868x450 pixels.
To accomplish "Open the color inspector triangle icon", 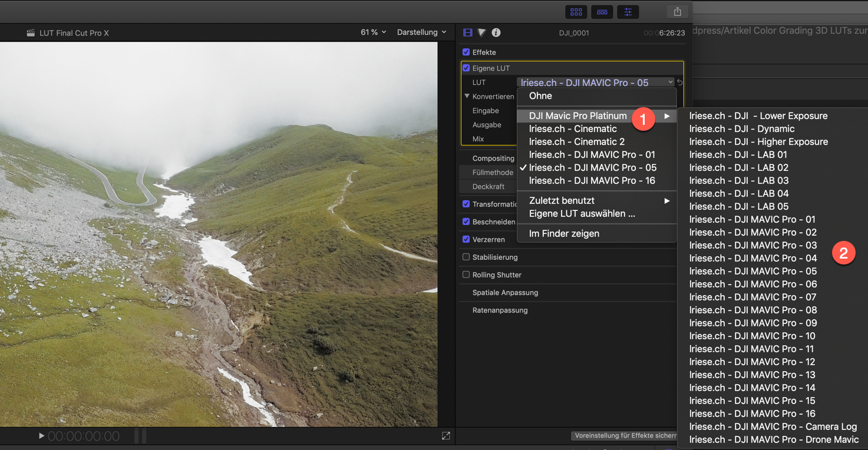I will point(482,33).
